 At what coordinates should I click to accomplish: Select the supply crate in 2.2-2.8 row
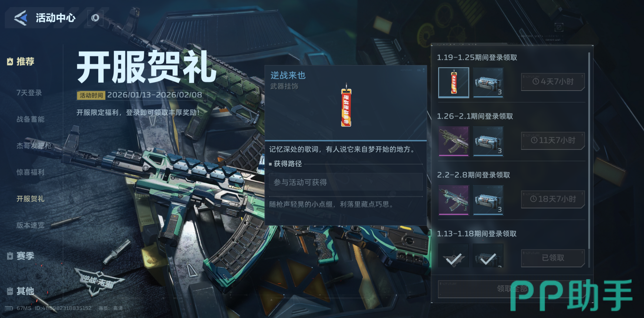(488, 200)
